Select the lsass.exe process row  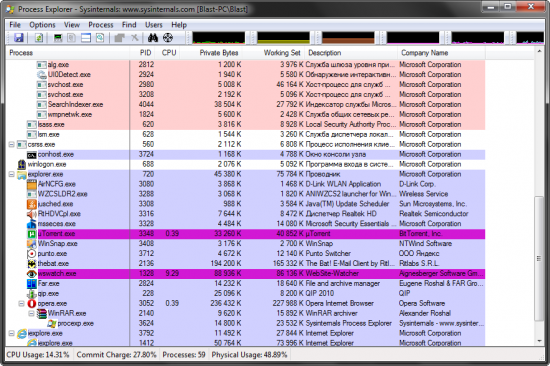[x=246, y=125]
